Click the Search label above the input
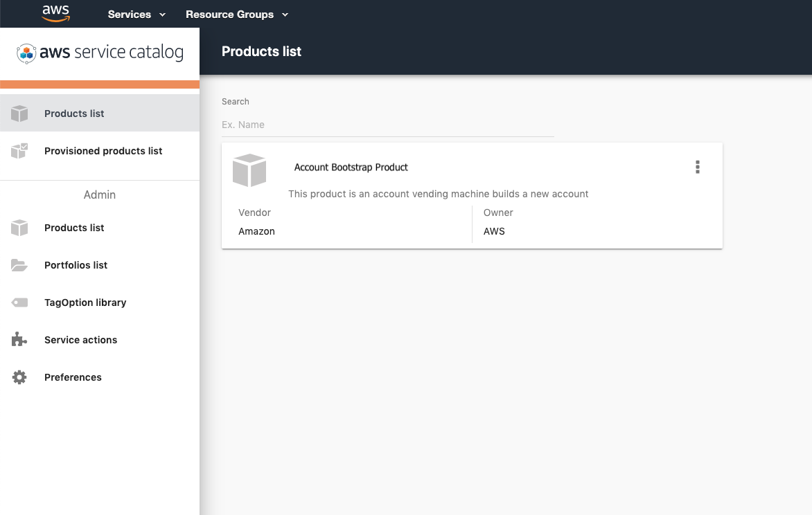 coord(235,102)
